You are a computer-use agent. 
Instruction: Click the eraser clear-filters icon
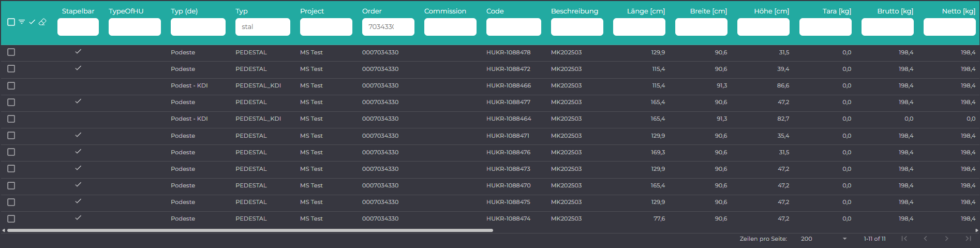point(42,22)
